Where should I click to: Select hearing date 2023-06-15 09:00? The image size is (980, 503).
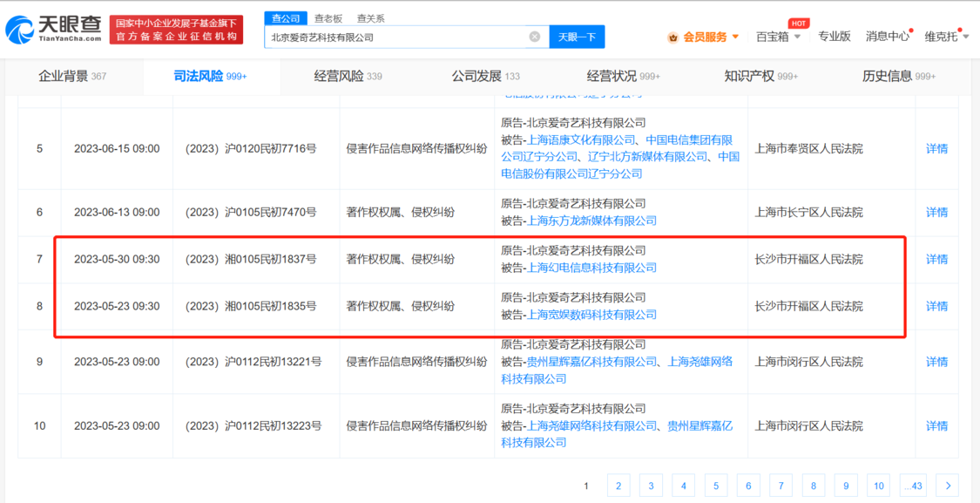(117, 149)
